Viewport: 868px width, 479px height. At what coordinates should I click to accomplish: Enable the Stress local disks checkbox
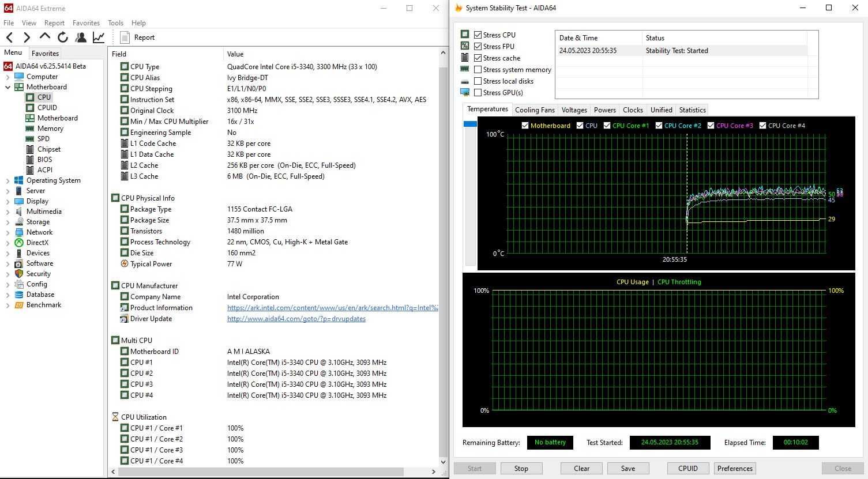[x=478, y=81]
